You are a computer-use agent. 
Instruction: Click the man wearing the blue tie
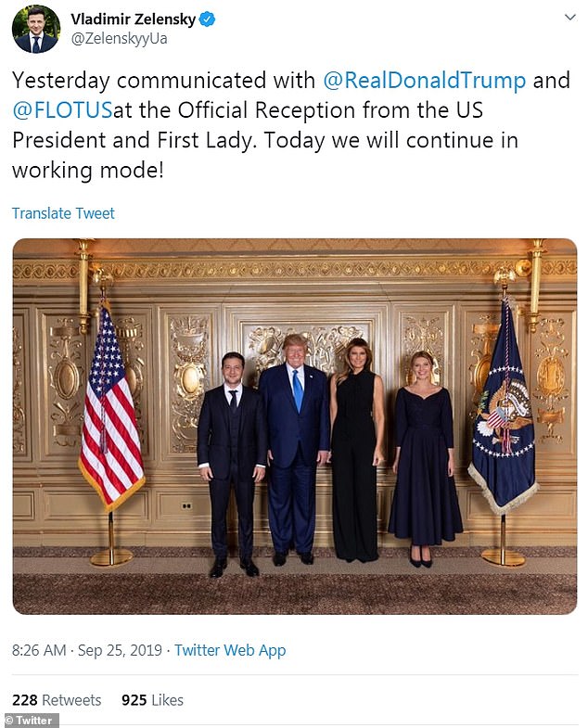click(x=293, y=445)
